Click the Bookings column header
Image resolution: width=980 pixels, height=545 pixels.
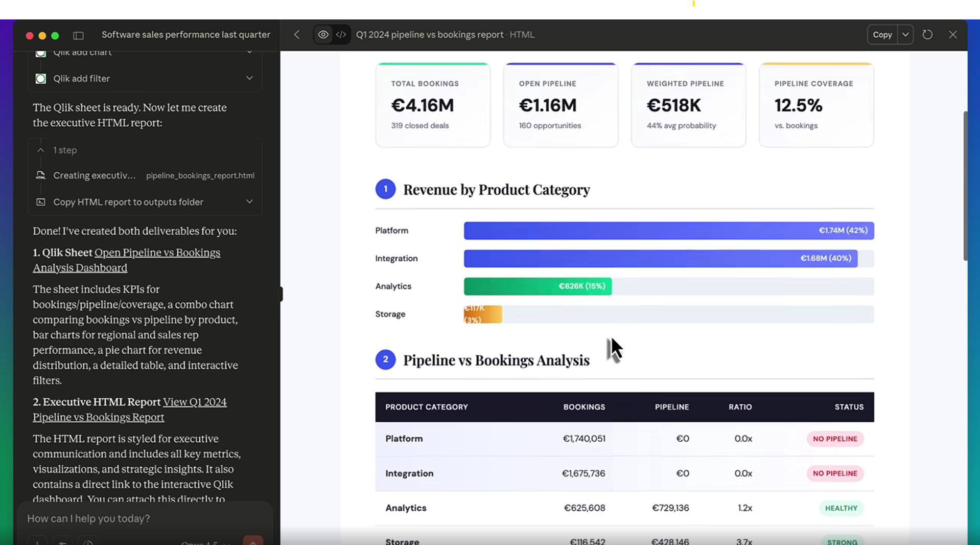[584, 407]
